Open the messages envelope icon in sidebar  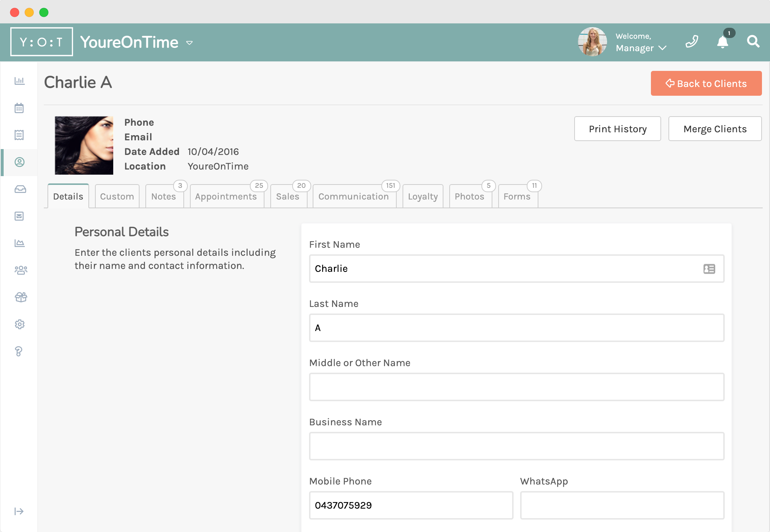19,216
